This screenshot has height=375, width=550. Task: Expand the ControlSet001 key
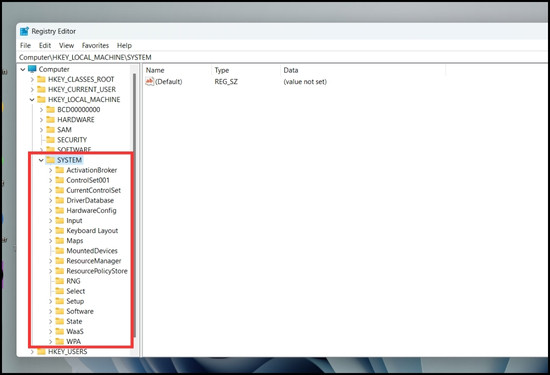pos(51,180)
